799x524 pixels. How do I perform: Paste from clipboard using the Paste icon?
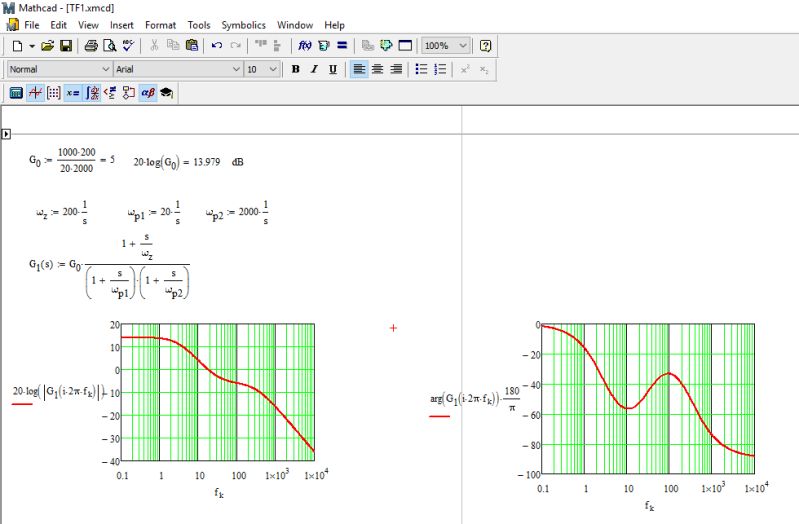click(192, 46)
